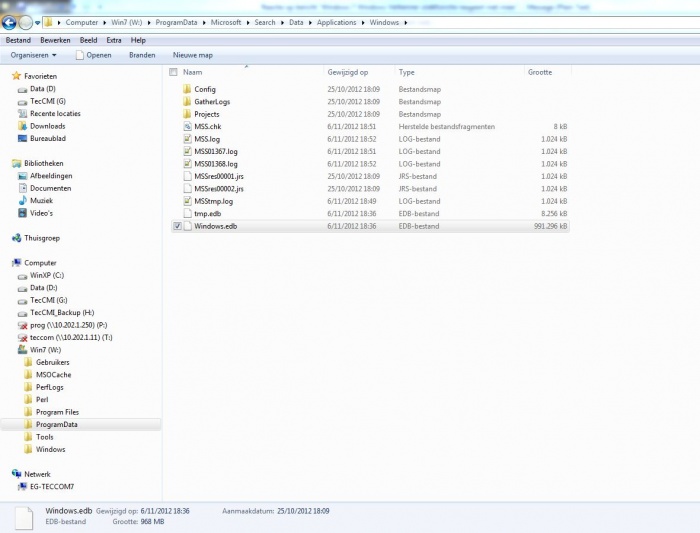Click the Back navigation arrow button
This screenshot has height=533, width=700.
pos(9,22)
